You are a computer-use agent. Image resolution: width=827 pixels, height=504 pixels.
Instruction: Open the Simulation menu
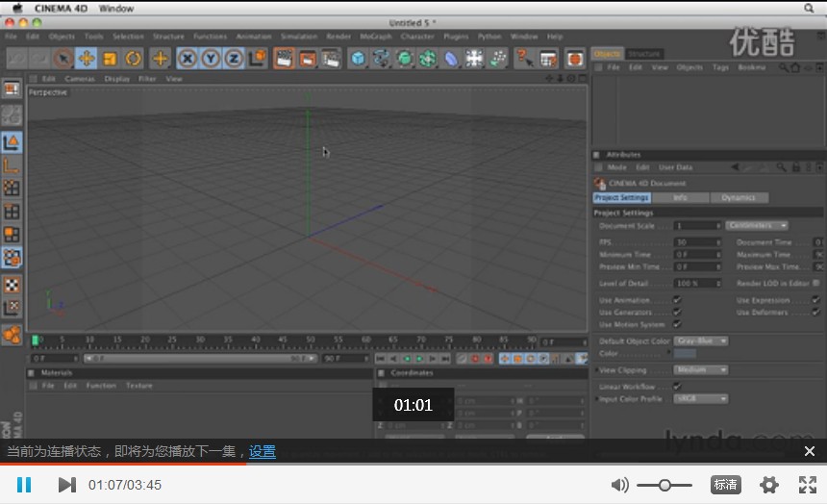pos(299,37)
